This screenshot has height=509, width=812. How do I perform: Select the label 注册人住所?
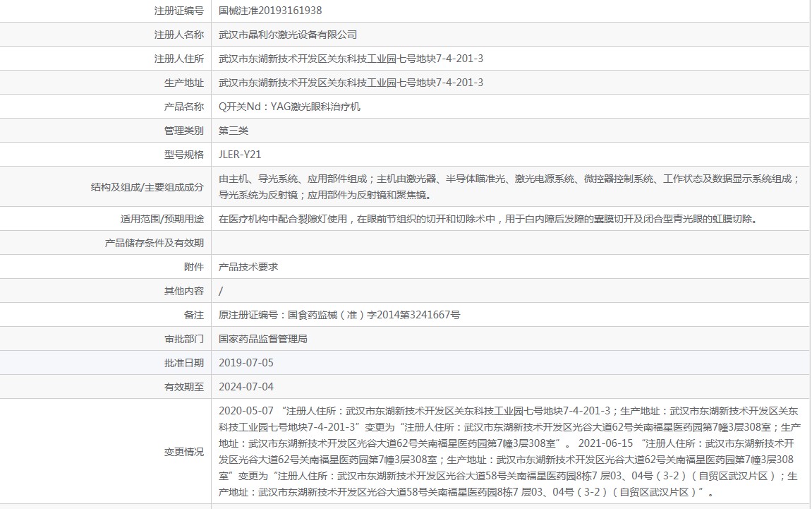pos(178,59)
